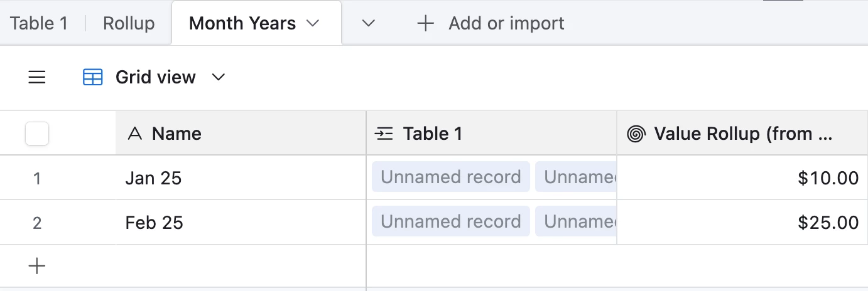Toggle the select-all checkbox in header row

click(x=37, y=134)
